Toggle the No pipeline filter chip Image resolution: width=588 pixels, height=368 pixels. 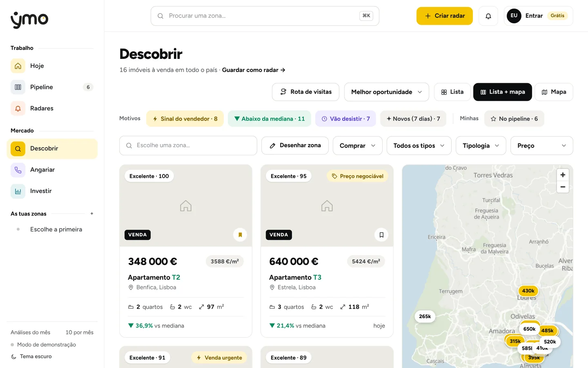[514, 119]
